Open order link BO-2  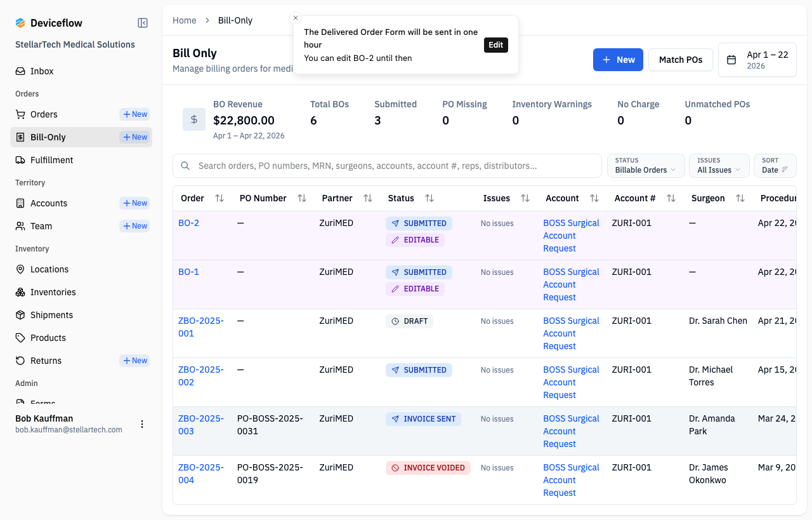coord(188,223)
